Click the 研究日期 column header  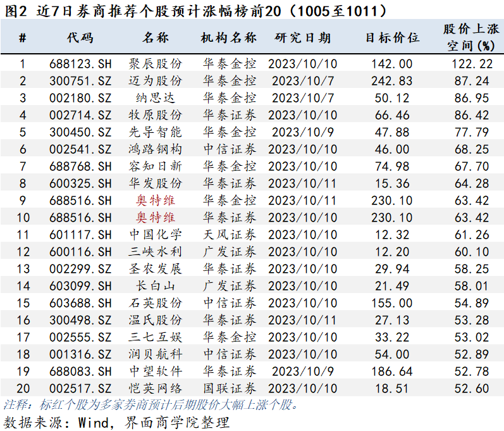[x=303, y=38]
